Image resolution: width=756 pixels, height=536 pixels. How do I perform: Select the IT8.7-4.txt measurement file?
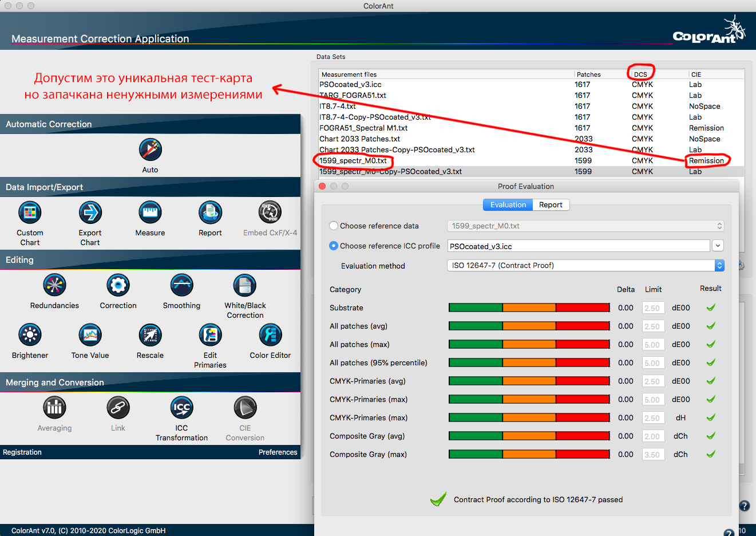(531, 106)
